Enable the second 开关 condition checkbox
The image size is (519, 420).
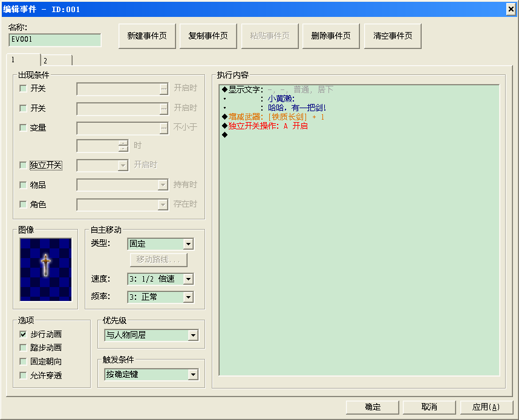(x=23, y=108)
